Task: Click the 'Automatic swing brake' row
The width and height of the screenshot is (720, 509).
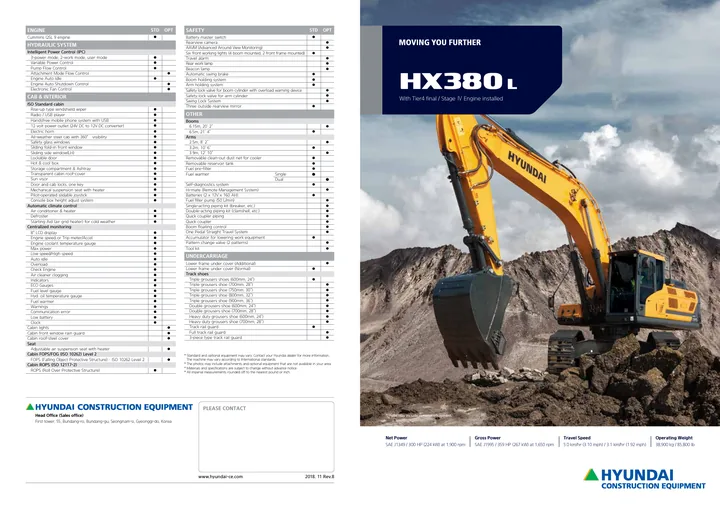Action: point(259,74)
